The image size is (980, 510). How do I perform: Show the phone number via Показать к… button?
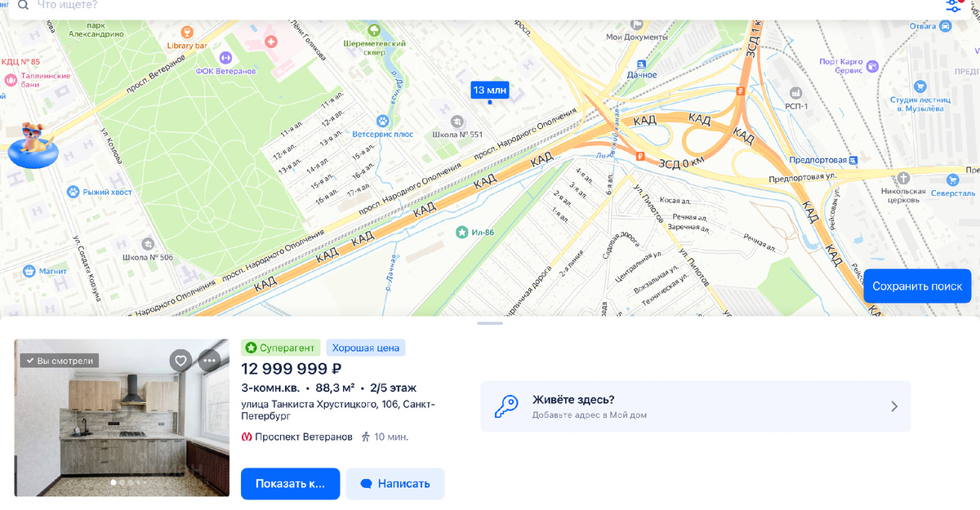[290, 484]
